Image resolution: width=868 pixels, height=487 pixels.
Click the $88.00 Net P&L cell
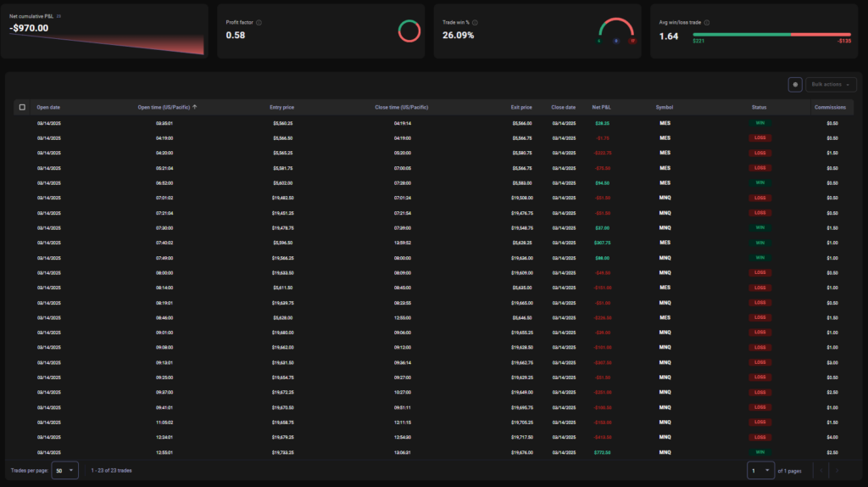click(602, 258)
